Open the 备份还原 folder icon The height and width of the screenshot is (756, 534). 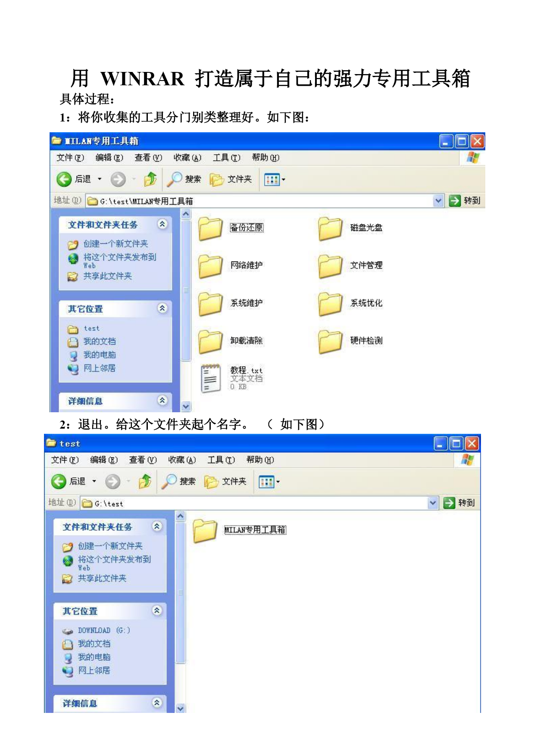[x=211, y=228]
